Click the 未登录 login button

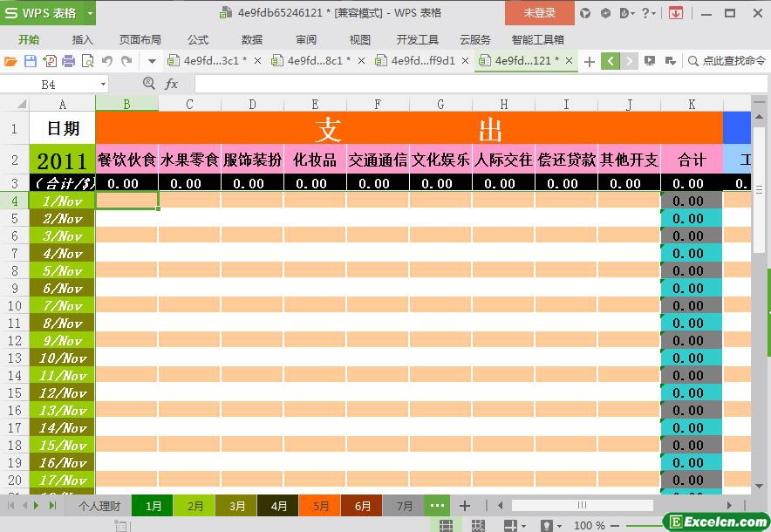pos(539,13)
